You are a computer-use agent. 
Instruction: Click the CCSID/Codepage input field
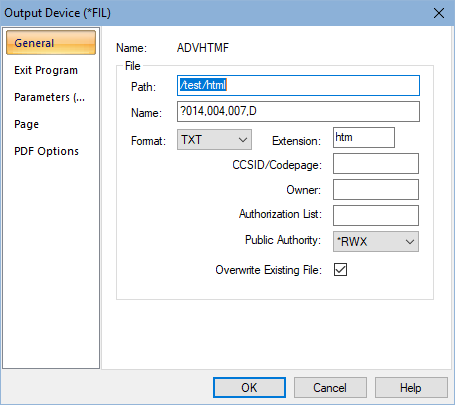[x=376, y=164]
